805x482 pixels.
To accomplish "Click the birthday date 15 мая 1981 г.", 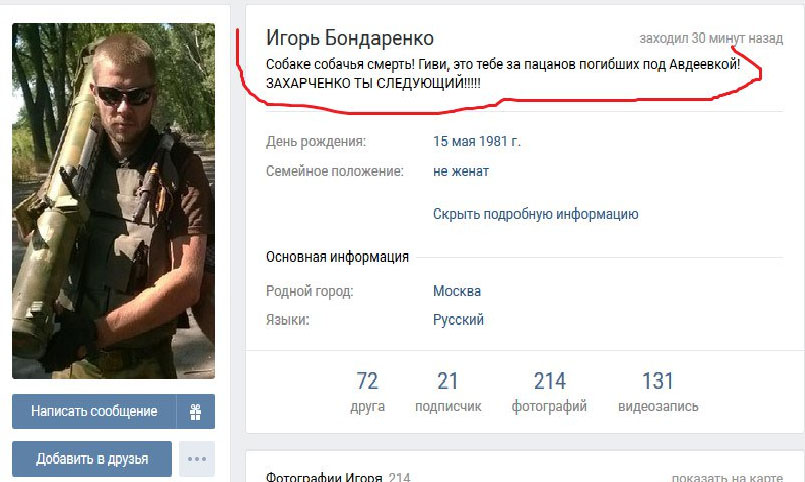I will click(476, 141).
